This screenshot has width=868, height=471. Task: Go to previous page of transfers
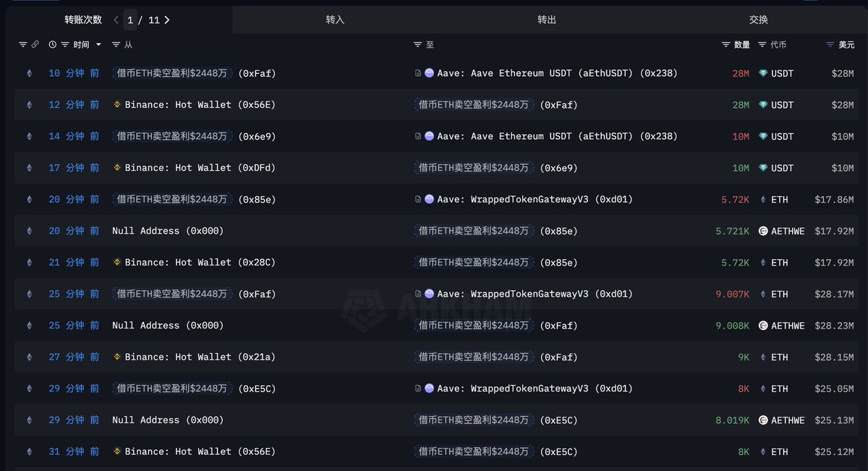(x=116, y=20)
